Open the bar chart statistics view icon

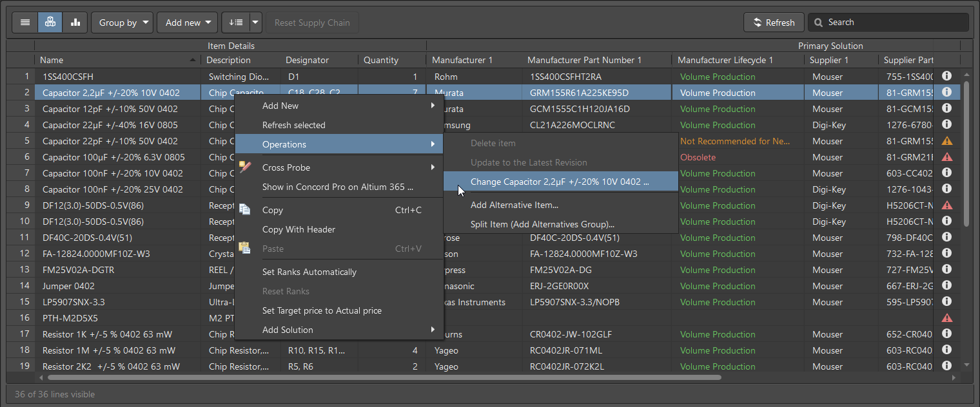click(75, 22)
